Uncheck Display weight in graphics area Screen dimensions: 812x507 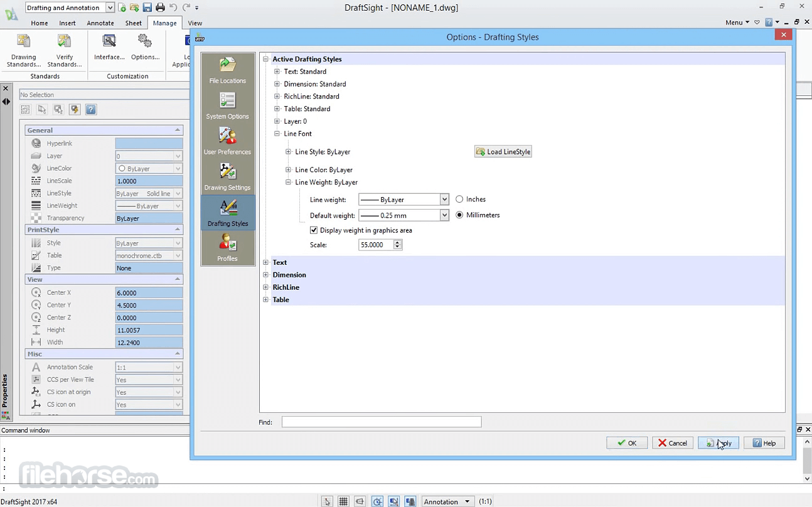click(314, 230)
